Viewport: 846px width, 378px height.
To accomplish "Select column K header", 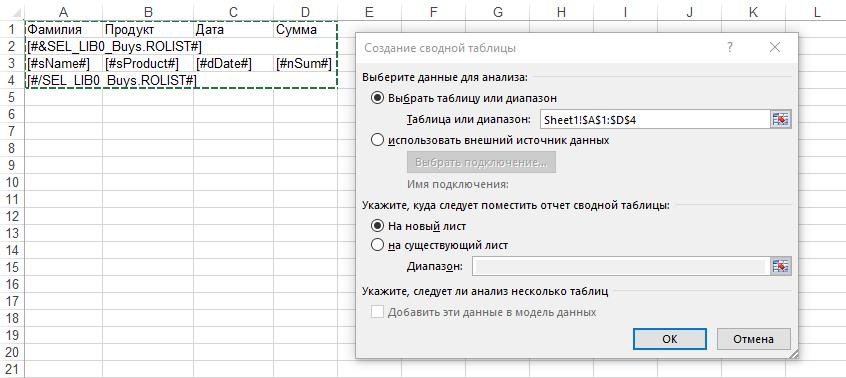I will click(753, 11).
